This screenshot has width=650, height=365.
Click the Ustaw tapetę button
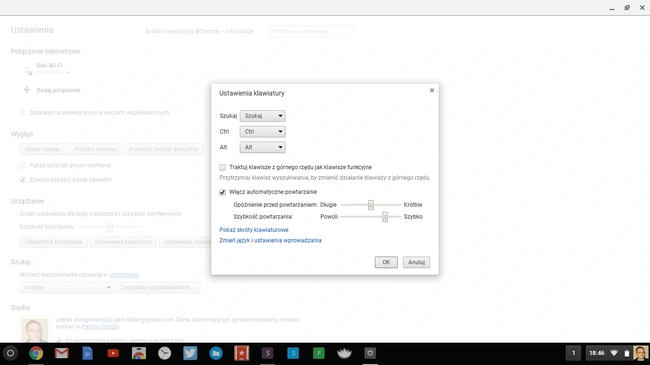44,149
